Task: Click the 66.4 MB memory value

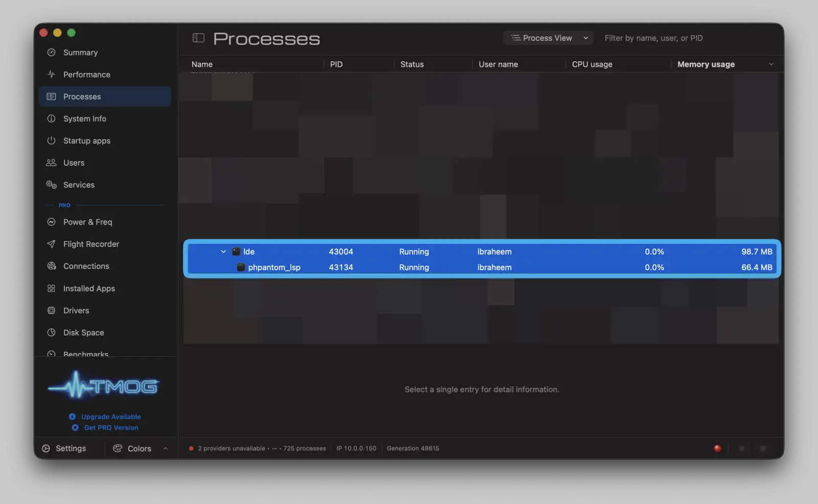Action: [757, 267]
